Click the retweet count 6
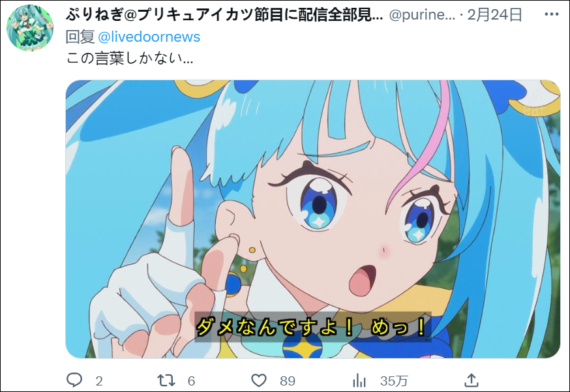 click(191, 381)
